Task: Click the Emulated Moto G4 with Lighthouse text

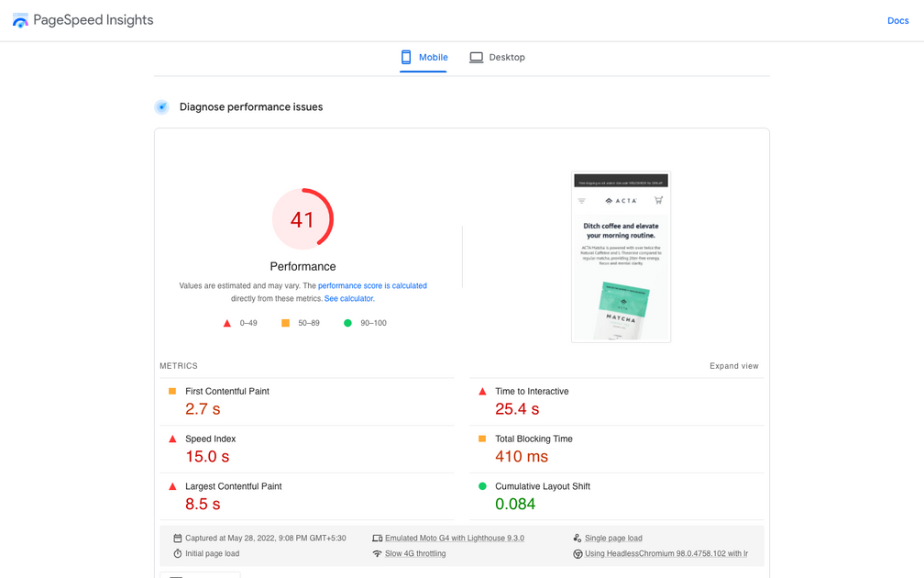Action: (454, 539)
